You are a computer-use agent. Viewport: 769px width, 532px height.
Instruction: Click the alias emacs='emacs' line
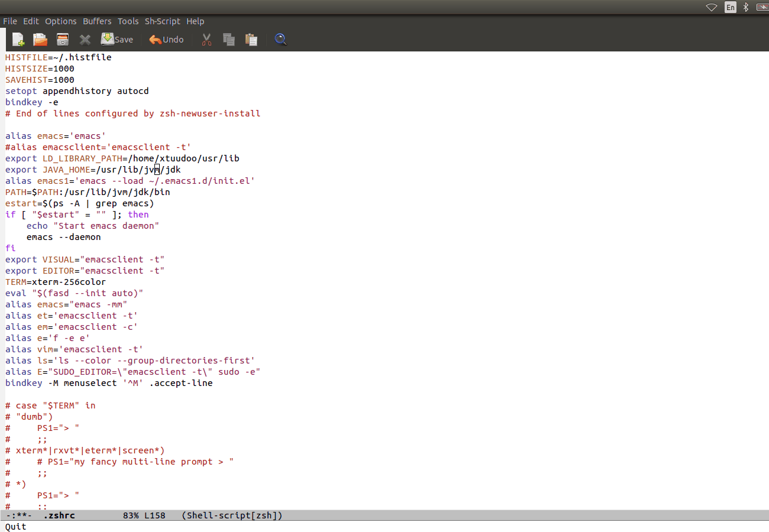click(x=56, y=136)
